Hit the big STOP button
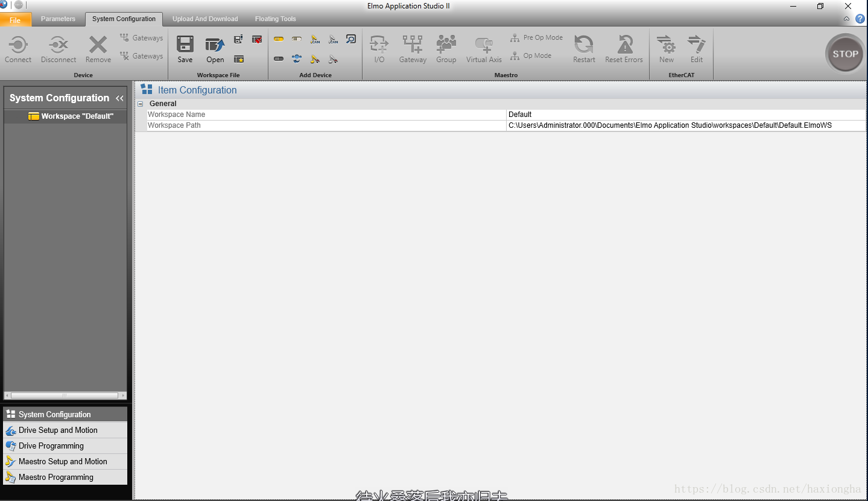The height and width of the screenshot is (501, 868). coord(845,54)
